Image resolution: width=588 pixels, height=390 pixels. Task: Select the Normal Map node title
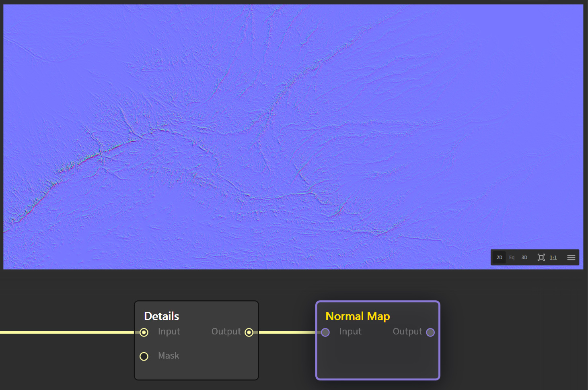358,316
